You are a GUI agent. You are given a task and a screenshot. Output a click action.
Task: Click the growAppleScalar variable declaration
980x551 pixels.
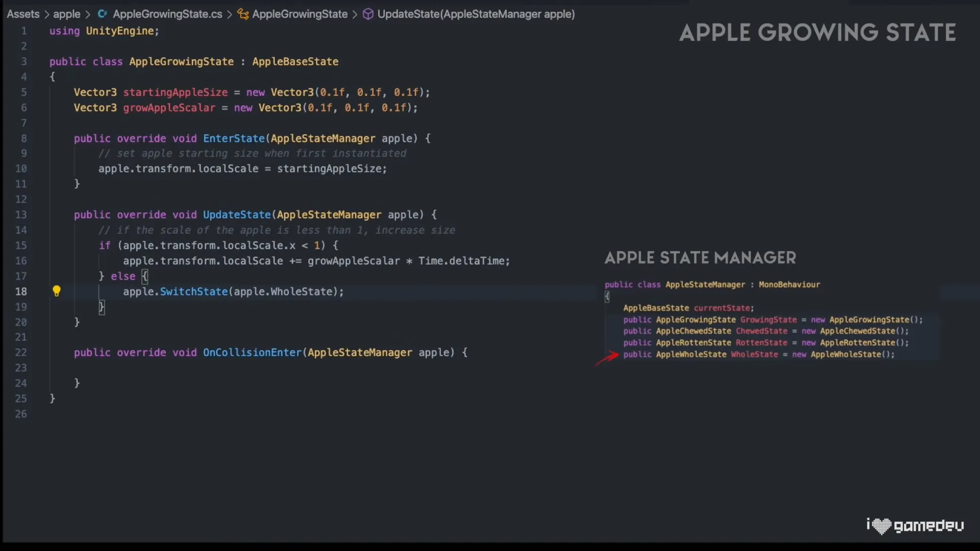tap(169, 108)
